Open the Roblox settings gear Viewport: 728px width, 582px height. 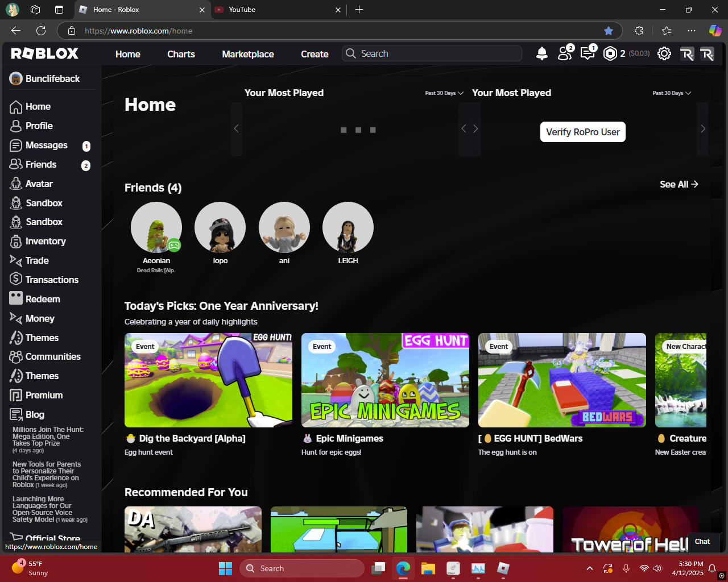click(x=664, y=53)
